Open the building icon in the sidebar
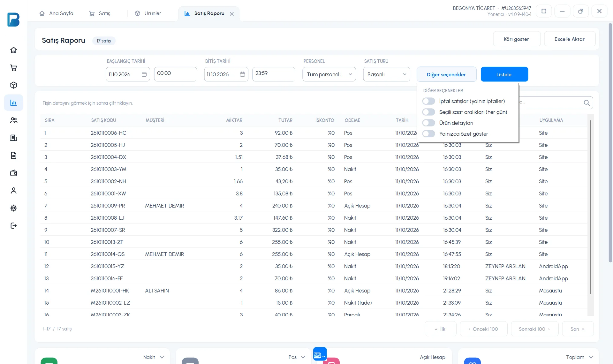This screenshot has width=613, height=364. 13,138
